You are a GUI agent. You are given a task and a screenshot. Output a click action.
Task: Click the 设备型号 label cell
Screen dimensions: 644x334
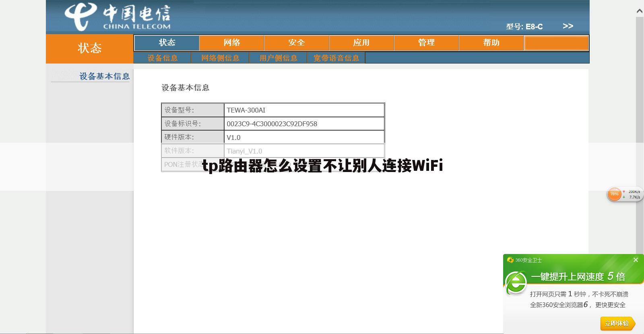193,110
